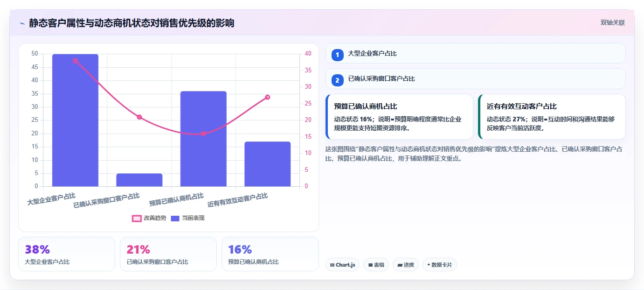
Task: Click the trend line point at 38
Action: 75,61
